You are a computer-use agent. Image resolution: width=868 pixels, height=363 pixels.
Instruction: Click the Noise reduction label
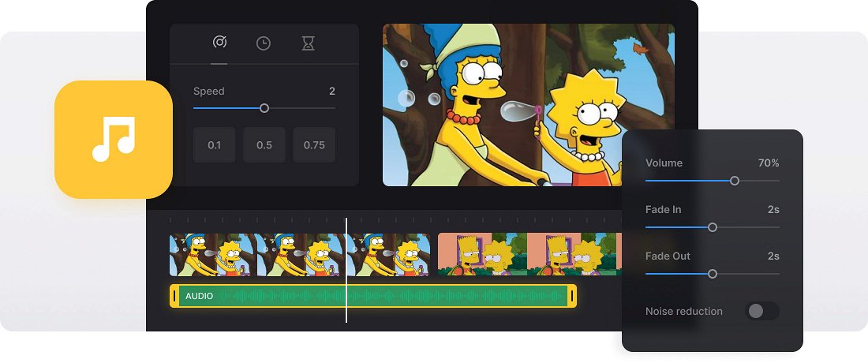(x=683, y=311)
